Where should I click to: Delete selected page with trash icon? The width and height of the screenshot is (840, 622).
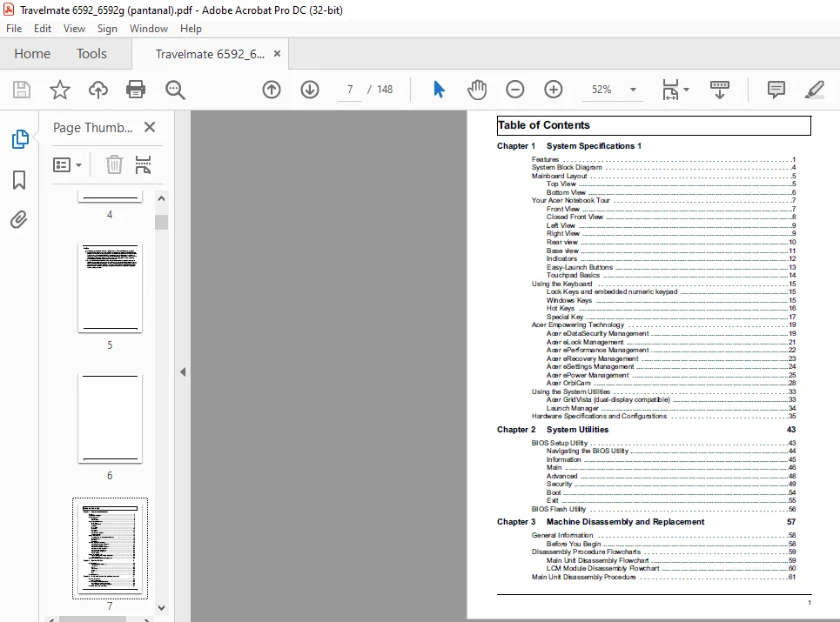click(x=114, y=164)
